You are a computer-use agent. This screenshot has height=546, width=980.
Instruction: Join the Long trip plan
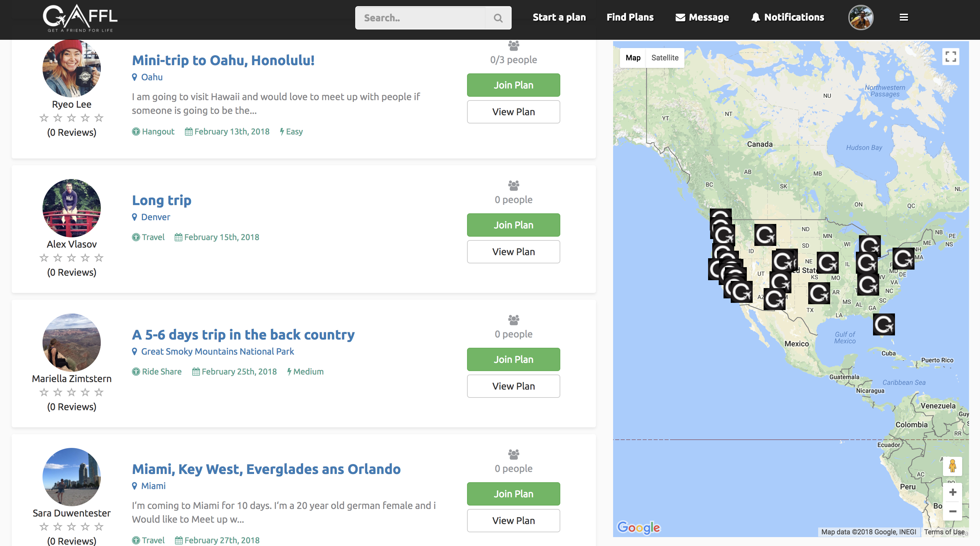513,225
